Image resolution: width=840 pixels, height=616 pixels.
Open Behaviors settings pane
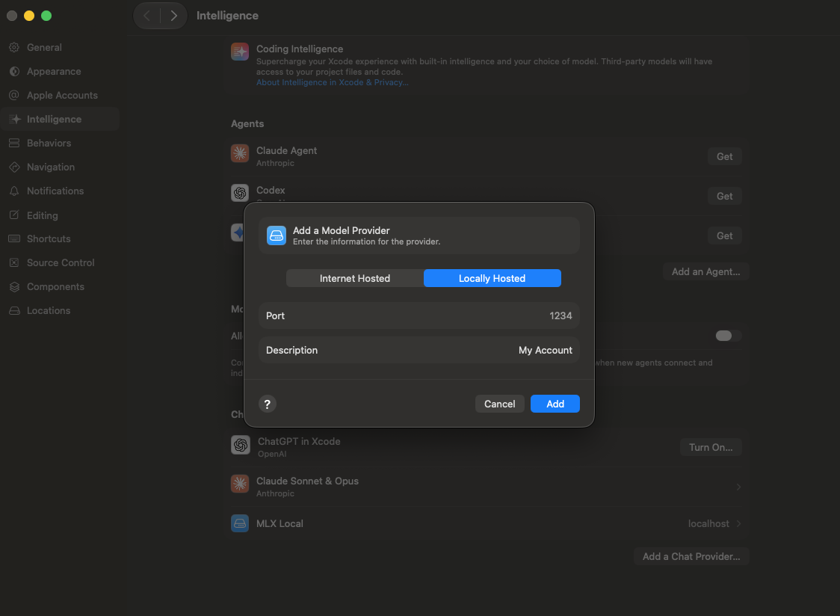(60, 143)
